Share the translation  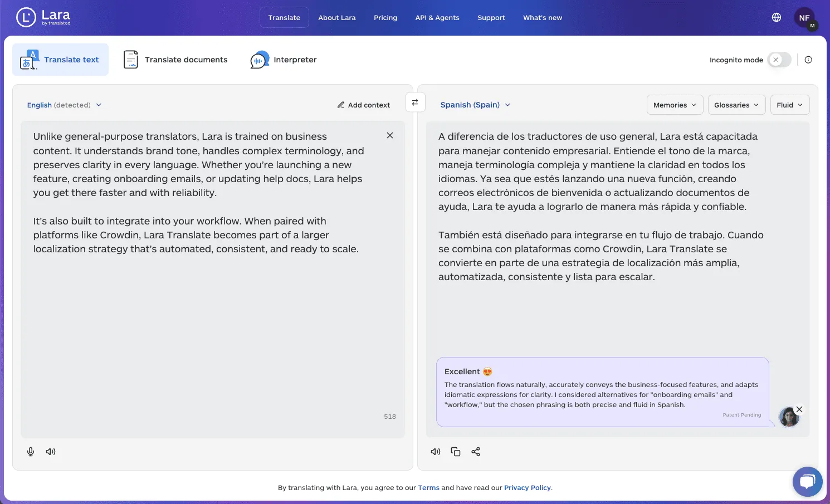[x=476, y=452]
